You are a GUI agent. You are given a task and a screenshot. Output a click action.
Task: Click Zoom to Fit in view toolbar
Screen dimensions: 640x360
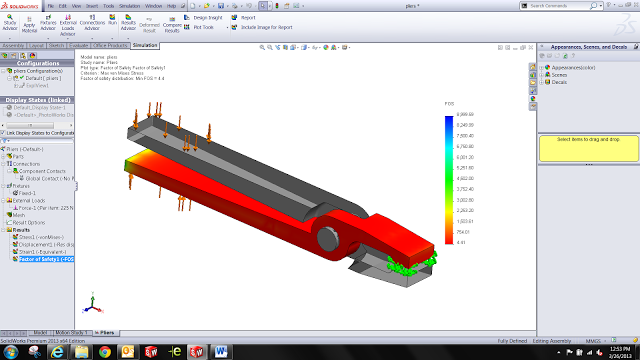[x=262, y=47]
